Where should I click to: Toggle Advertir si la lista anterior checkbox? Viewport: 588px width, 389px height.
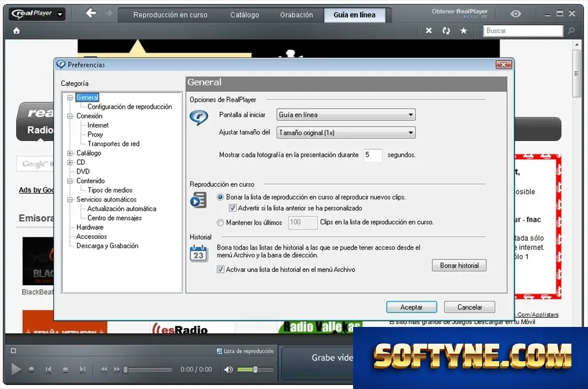233,208
